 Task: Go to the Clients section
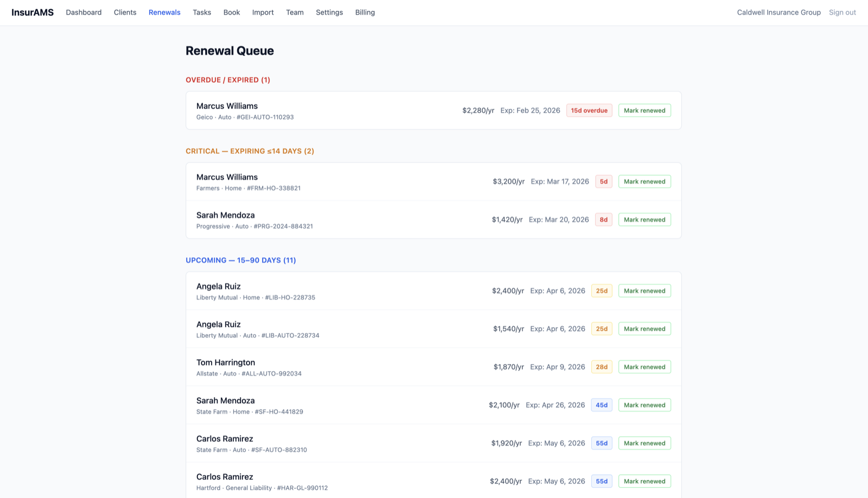click(x=125, y=12)
